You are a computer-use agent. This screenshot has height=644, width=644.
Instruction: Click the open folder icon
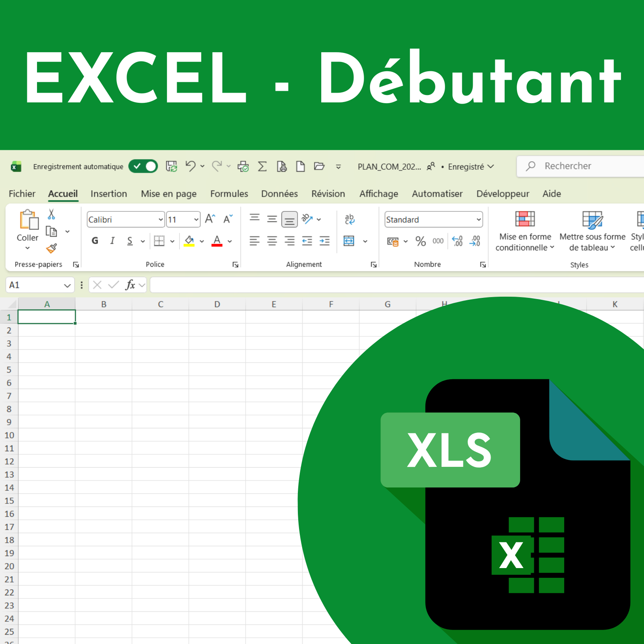click(319, 166)
